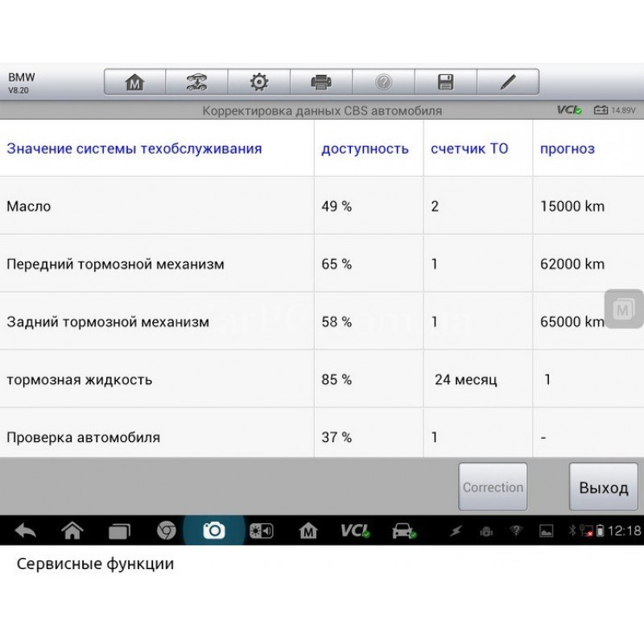Viewport: 644px width, 644px height.
Task: Open vehicle diagnostics icon in top toolbar
Action: [x=197, y=82]
